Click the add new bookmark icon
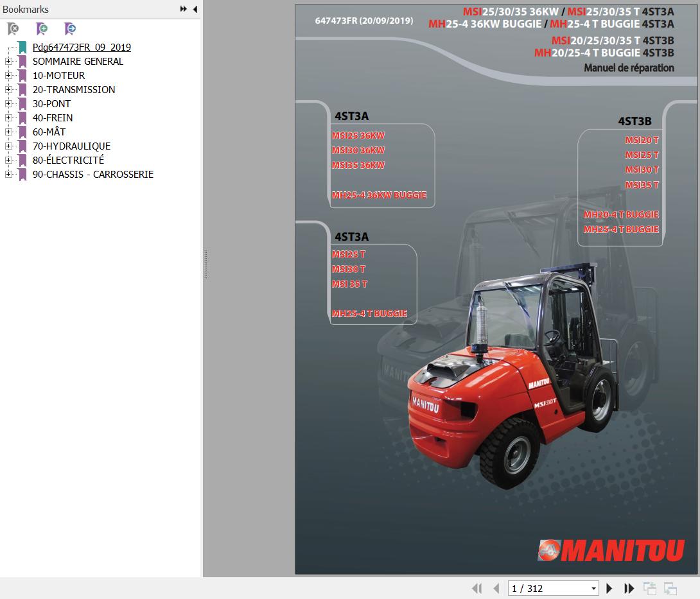The width and height of the screenshot is (700, 599). (42, 29)
